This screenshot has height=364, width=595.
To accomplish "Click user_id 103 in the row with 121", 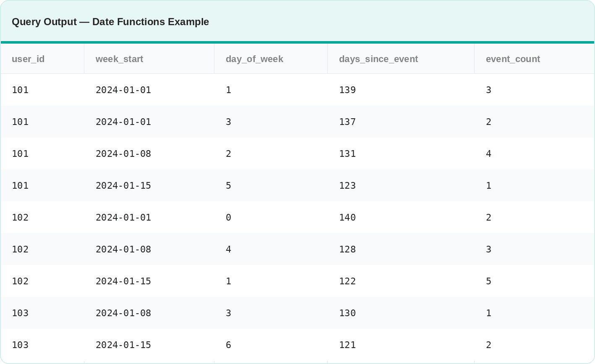I will click(x=20, y=345).
